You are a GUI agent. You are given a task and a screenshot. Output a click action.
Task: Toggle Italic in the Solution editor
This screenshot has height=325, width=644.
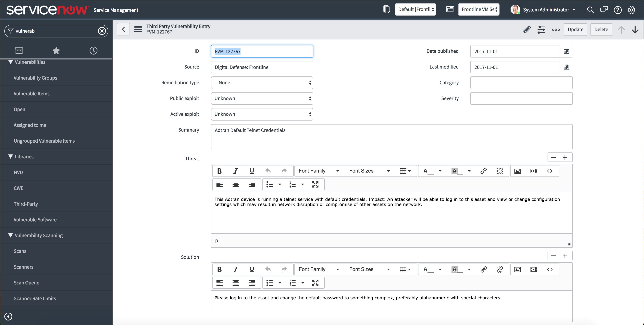236,269
